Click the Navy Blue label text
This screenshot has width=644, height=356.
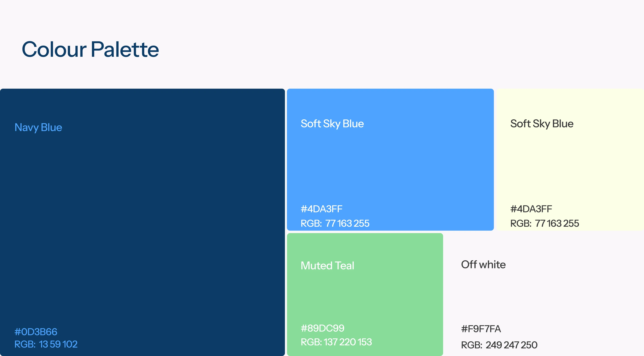pyautogui.click(x=38, y=128)
